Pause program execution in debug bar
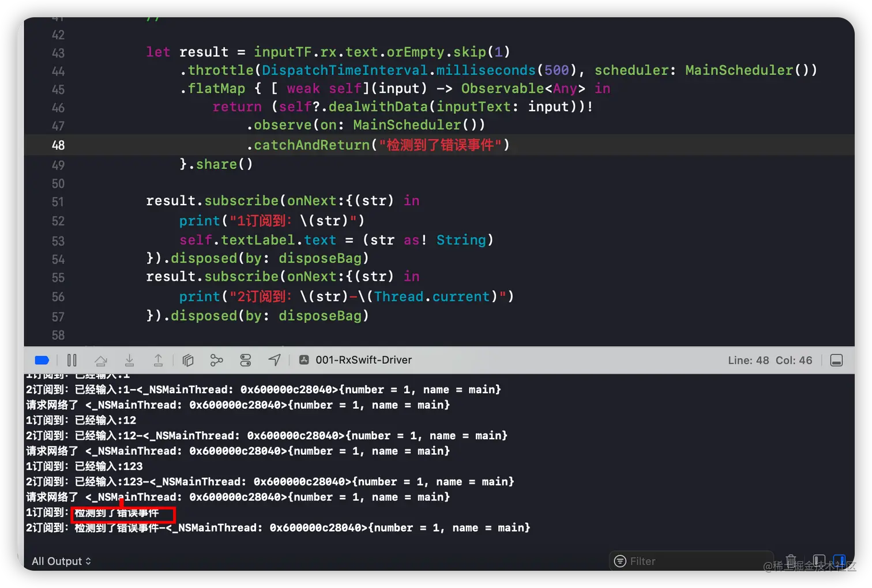The height and width of the screenshot is (588, 872). (x=72, y=360)
